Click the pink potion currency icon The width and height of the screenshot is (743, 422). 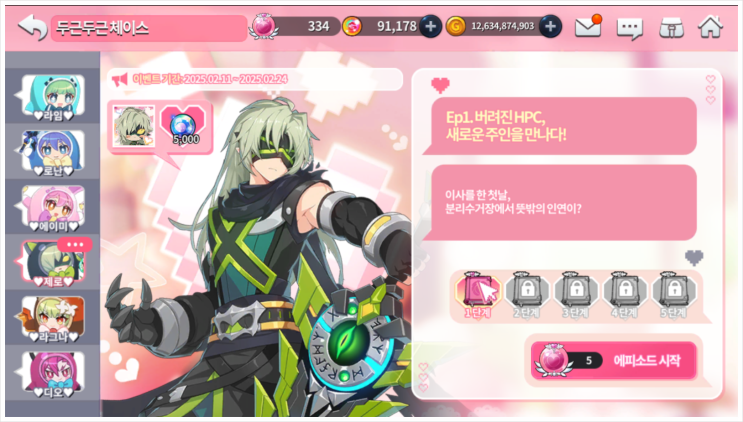[263, 26]
